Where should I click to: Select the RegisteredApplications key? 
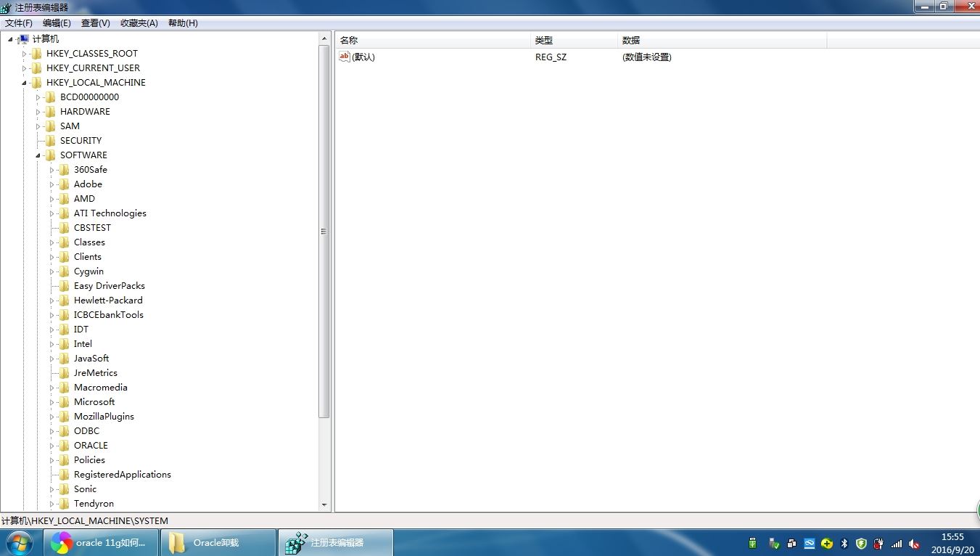(x=123, y=475)
